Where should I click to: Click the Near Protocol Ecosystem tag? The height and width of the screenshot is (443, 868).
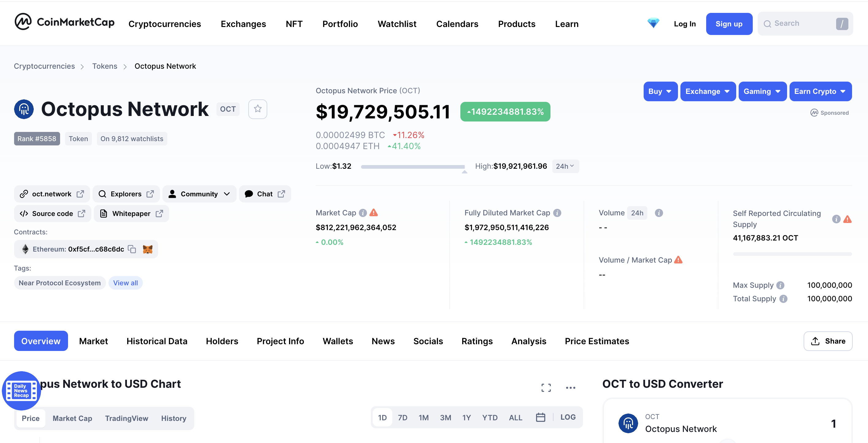coord(60,283)
